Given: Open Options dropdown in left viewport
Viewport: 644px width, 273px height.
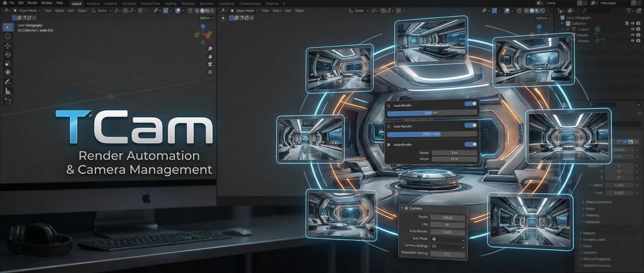Looking at the screenshot, I should [x=206, y=18].
